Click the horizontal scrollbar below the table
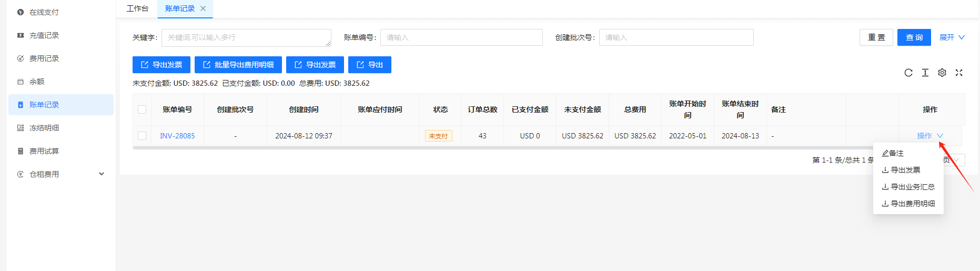Screen dimensions: 980x271 [473, 148]
